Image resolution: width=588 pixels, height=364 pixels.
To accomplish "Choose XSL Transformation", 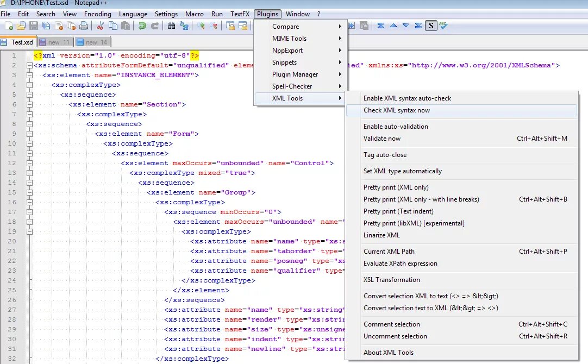I will (461, 280).
